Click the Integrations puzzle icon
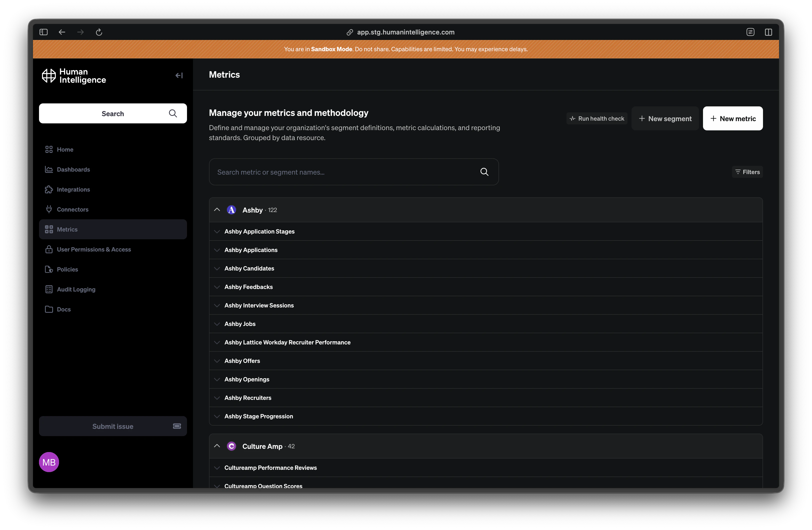 click(x=49, y=190)
